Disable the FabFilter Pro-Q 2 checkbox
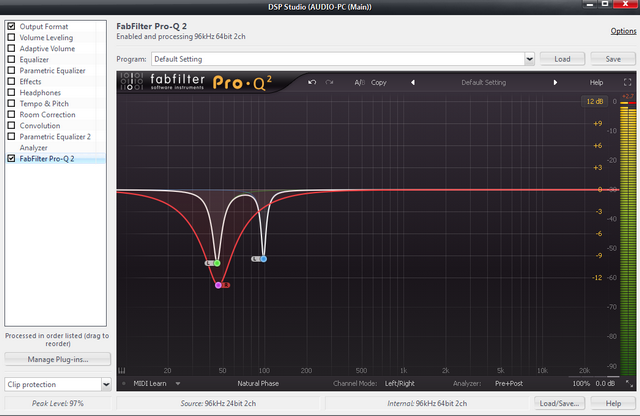640x416 pixels. pos(11,158)
